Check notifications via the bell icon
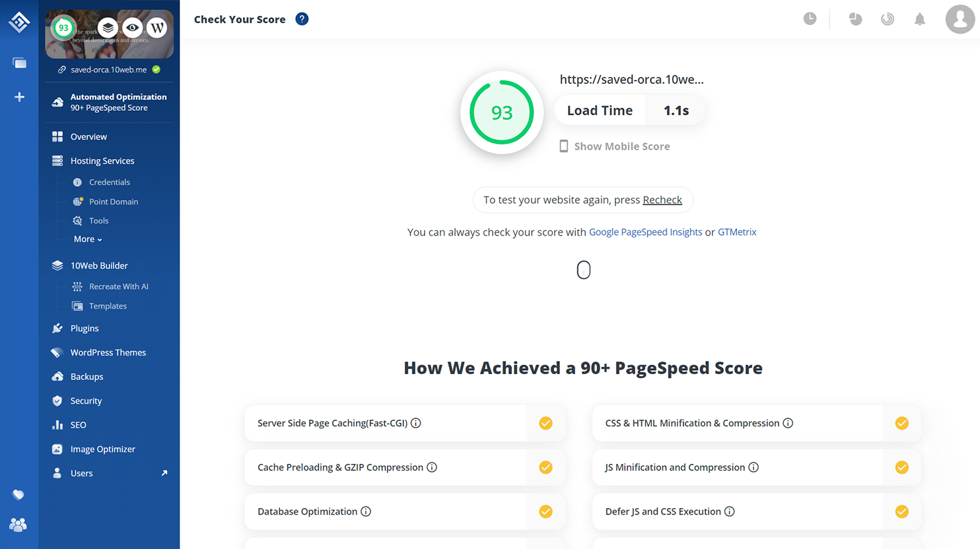The width and height of the screenshot is (980, 549). [x=920, y=19]
